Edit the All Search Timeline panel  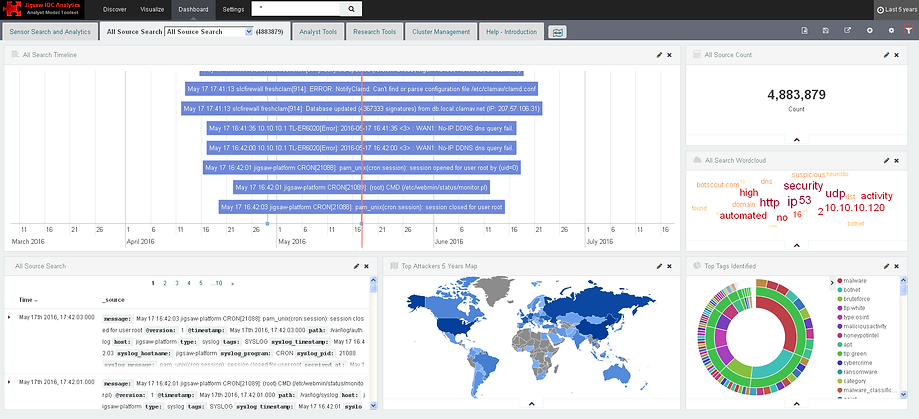click(x=659, y=54)
